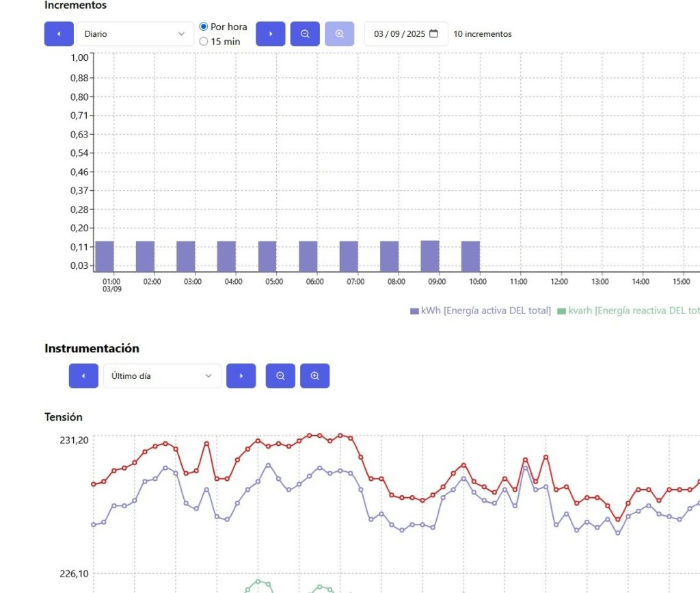Click the 05:00 bar in Incrementos chart
700x593 pixels.
click(267, 256)
